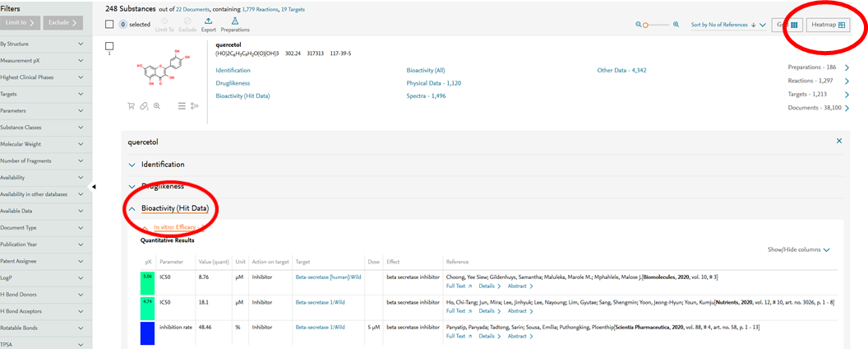Screen dimensions: 868x349
Task: Click the zoom in magnifier icon
Action: (676, 25)
